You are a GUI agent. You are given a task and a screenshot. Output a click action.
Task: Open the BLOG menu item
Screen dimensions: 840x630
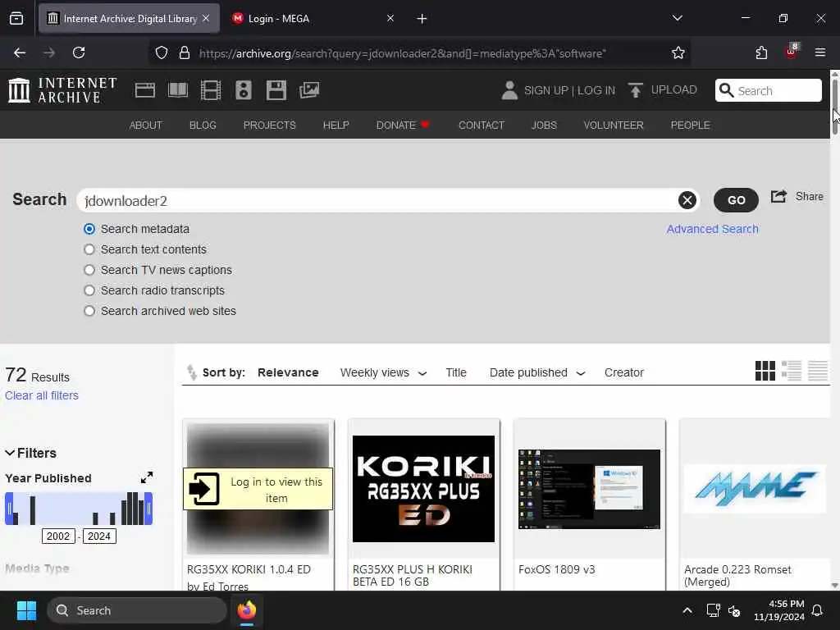point(203,125)
